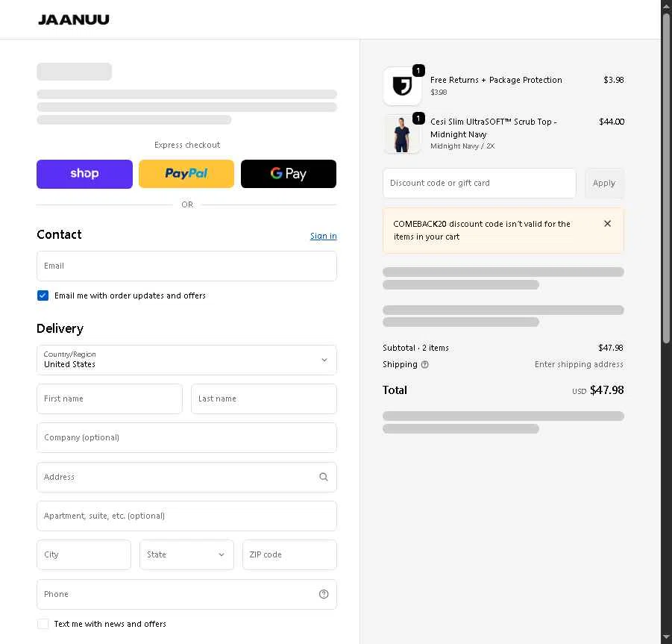Open the Country/Region dropdown
Image resolution: width=672 pixels, height=644 pixels.
(186, 360)
